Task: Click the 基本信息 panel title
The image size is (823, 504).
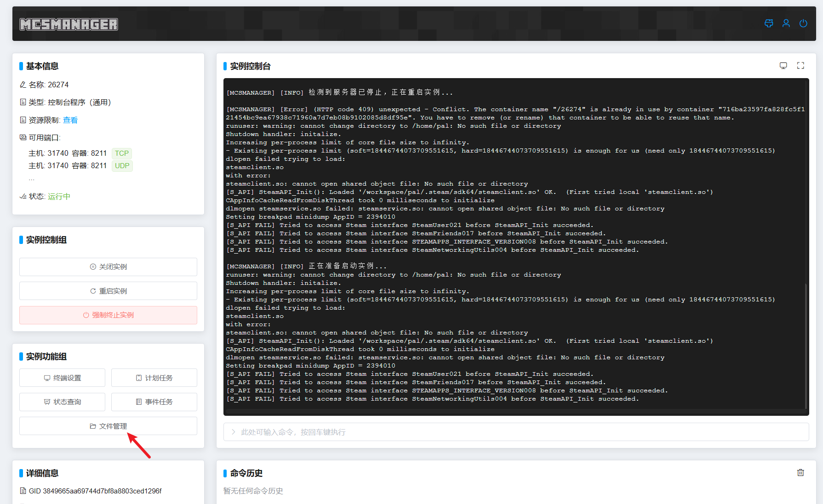Action: click(42, 66)
